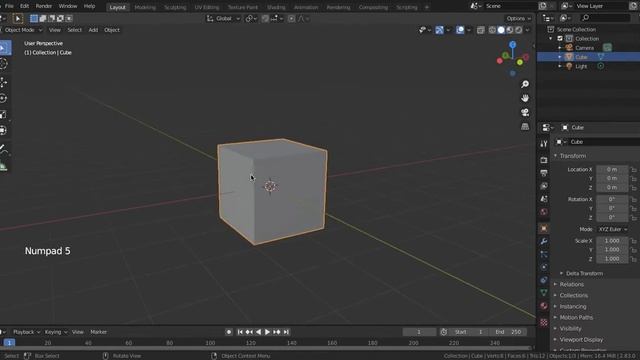Open the Scene properties tab

click(x=544, y=199)
